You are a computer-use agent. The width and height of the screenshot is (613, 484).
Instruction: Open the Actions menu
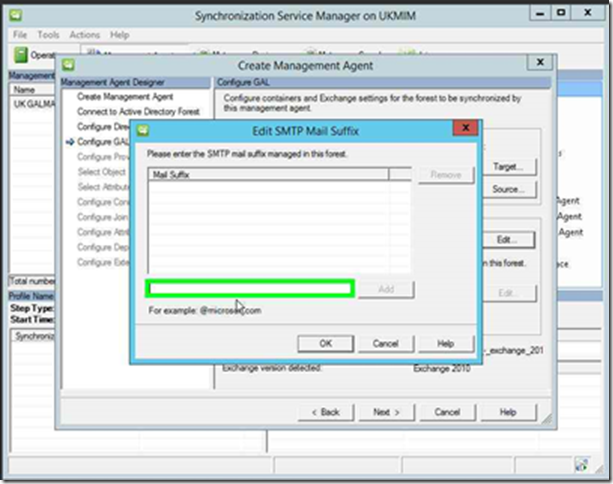coord(84,35)
